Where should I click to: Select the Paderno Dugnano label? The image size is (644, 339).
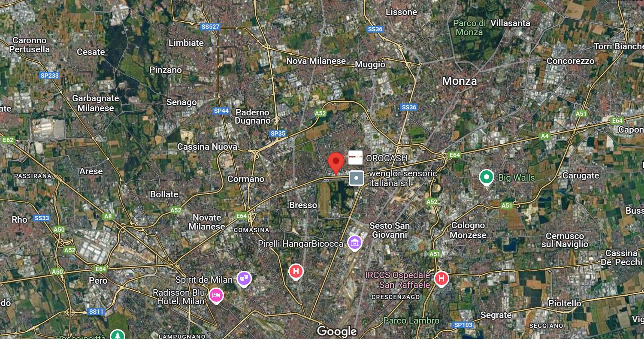pyautogui.click(x=252, y=117)
